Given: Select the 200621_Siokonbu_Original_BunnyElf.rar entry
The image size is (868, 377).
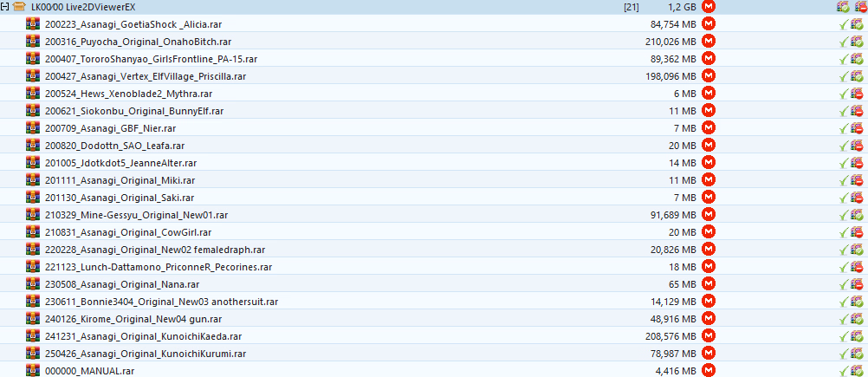Looking at the screenshot, I should coord(134,111).
